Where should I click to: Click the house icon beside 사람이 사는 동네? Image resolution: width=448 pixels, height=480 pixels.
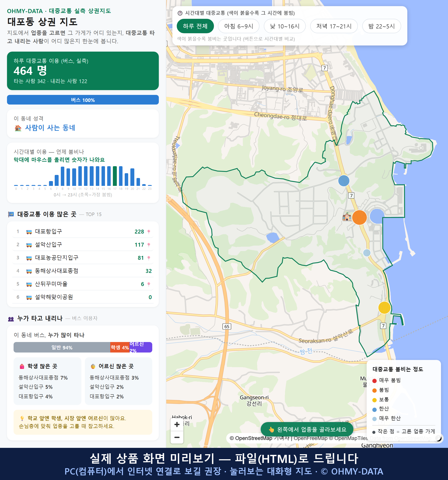pyautogui.click(x=18, y=128)
